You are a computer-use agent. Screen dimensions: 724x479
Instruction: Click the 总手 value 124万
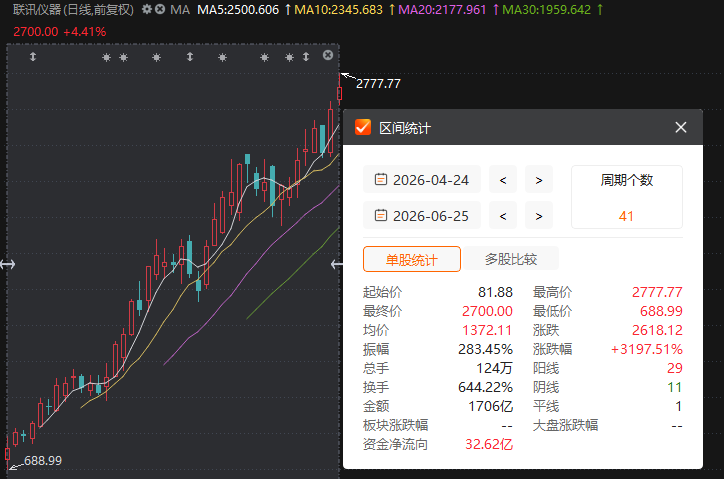pyautogui.click(x=495, y=368)
